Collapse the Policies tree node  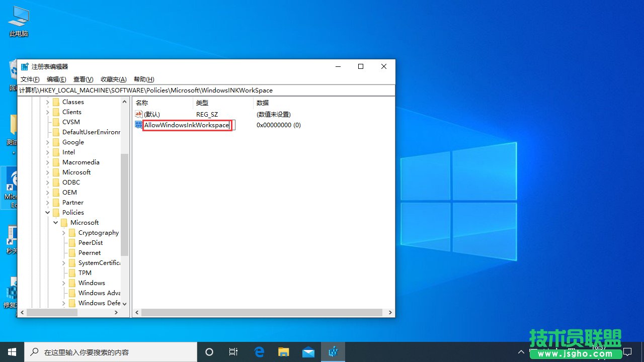(x=48, y=212)
